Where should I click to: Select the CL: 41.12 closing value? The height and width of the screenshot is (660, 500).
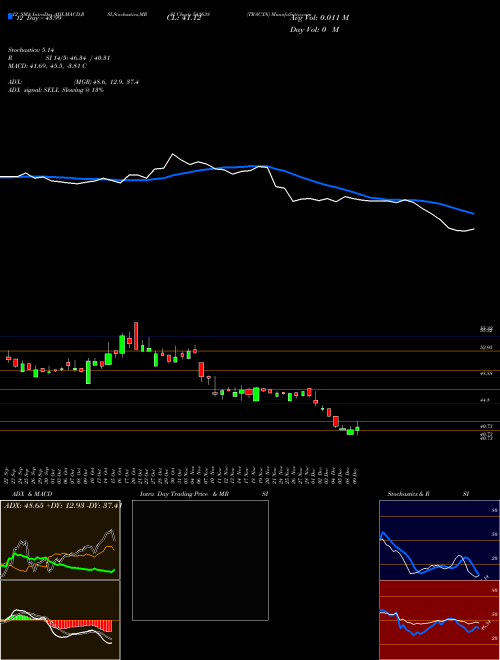[184, 18]
